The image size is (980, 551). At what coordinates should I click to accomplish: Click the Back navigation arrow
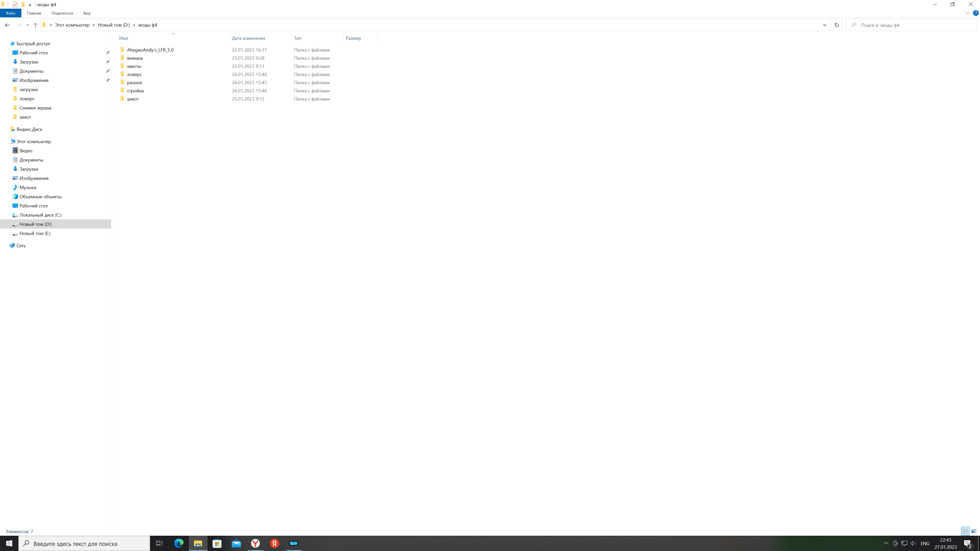point(7,25)
